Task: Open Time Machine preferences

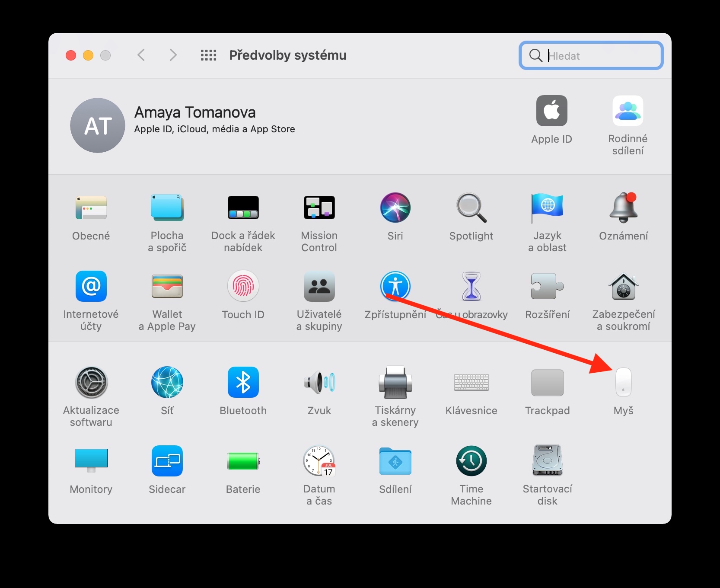Action: pos(472,461)
